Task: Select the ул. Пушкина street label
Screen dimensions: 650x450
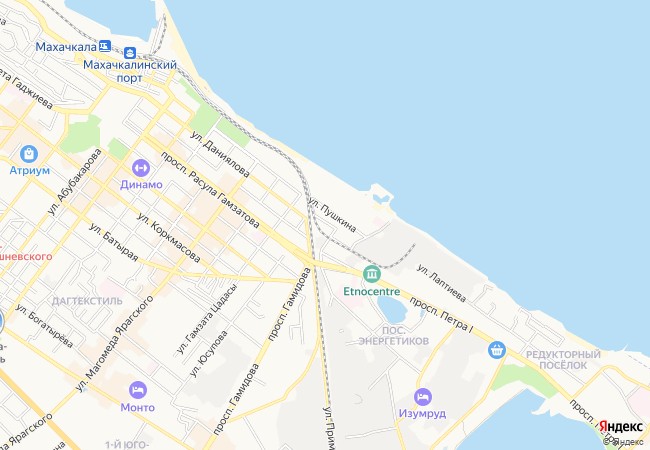Action: coord(332,215)
